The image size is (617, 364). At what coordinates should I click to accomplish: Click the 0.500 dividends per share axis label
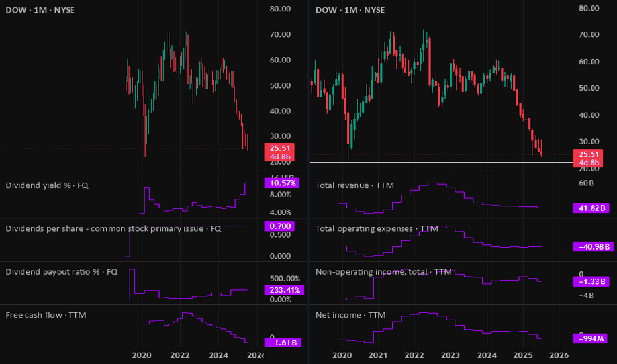click(x=280, y=235)
